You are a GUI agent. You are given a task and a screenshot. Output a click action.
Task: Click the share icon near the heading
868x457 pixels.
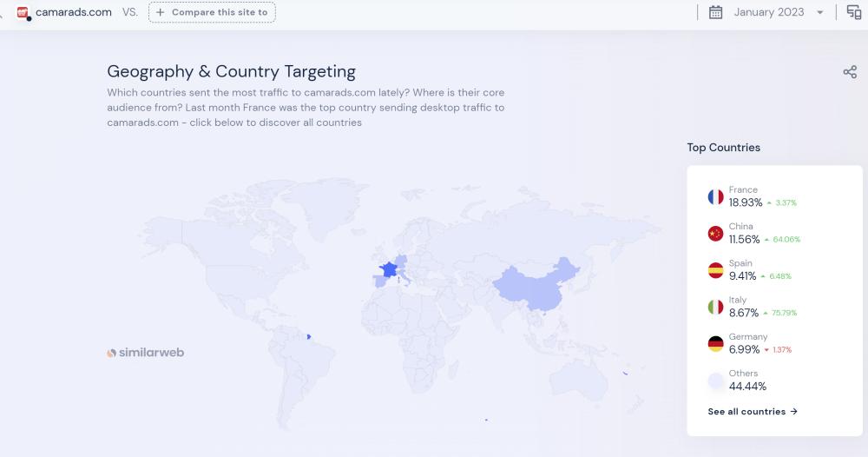pyautogui.click(x=850, y=72)
